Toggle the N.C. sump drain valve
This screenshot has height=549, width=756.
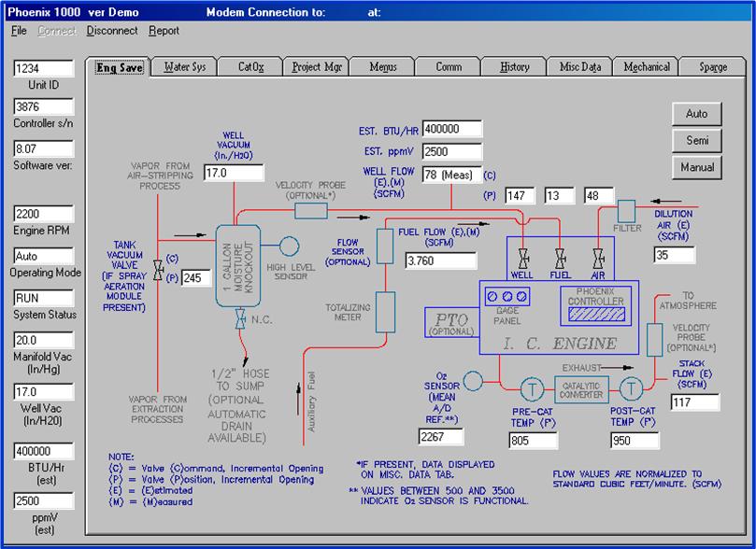pos(240,318)
